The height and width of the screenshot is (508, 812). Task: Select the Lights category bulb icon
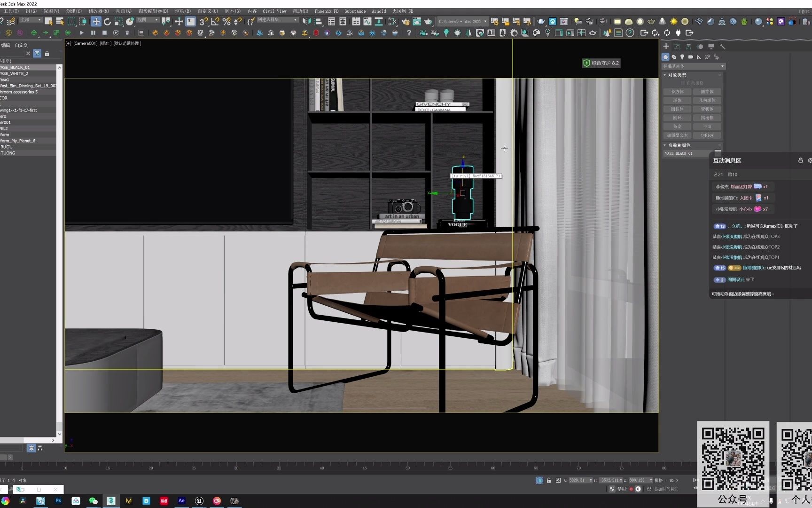click(682, 57)
